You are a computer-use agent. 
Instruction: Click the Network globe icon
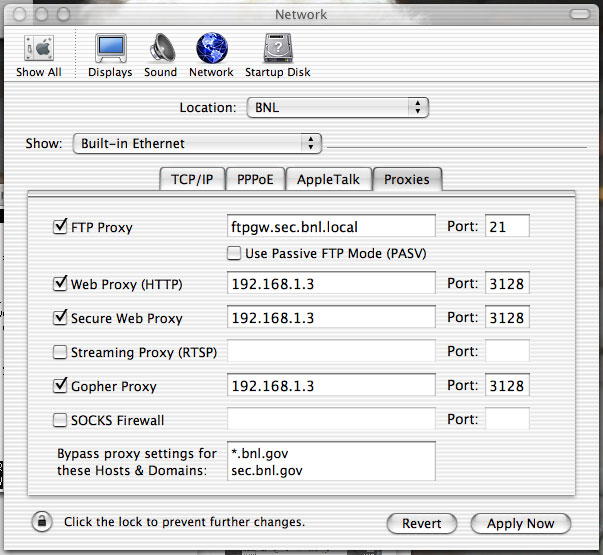pyautogui.click(x=211, y=49)
